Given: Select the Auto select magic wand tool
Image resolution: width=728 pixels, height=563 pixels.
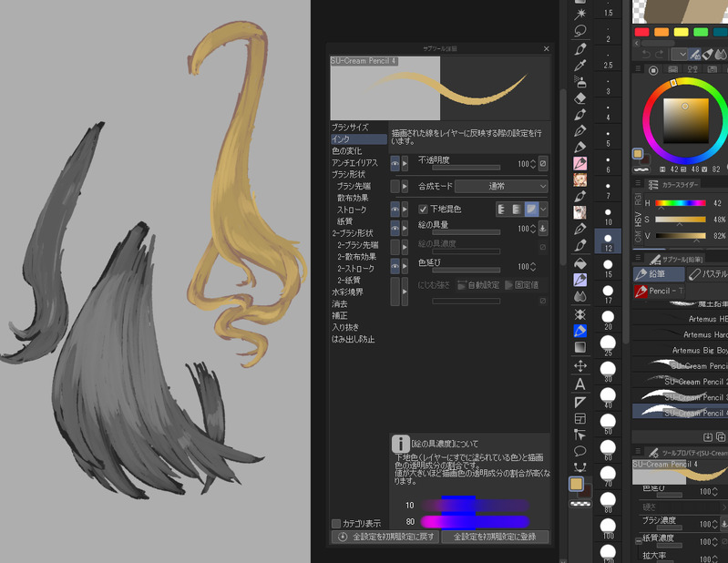Looking at the screenshot, I should [x=579, y=14].
